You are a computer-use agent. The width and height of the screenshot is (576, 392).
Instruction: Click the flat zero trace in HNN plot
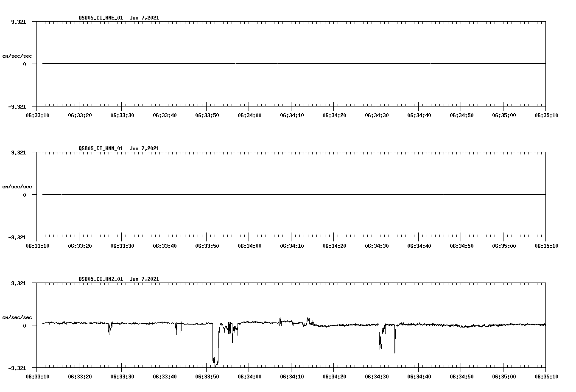click(x=294, y=194)
